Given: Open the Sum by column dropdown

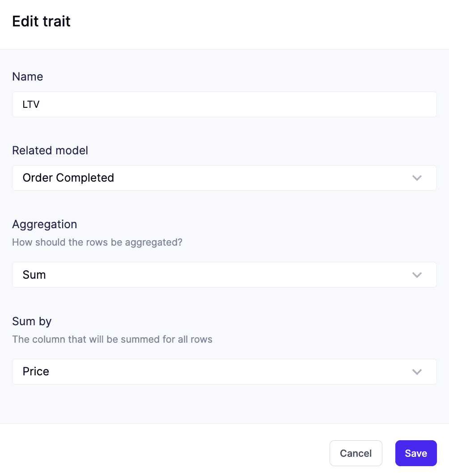Looking at the screenshot, I should coord(224,372).
